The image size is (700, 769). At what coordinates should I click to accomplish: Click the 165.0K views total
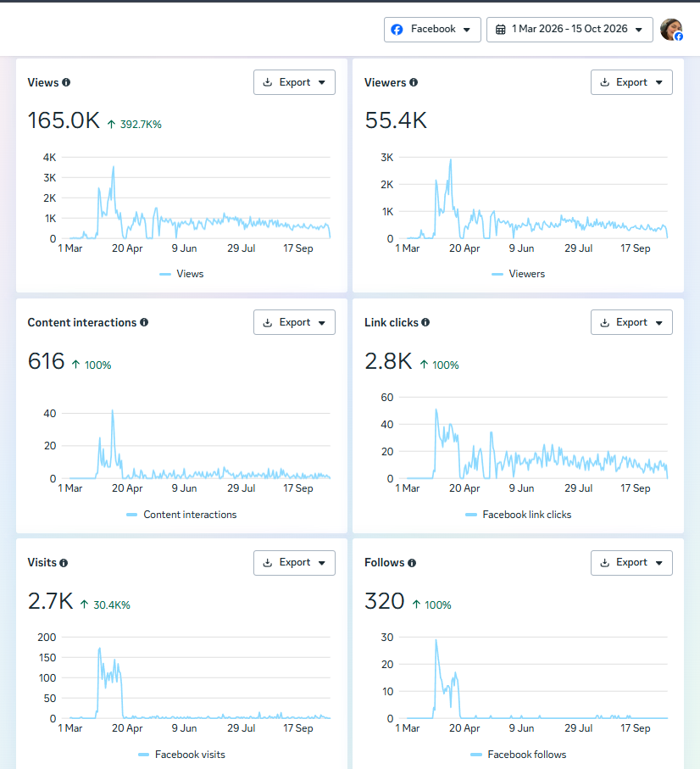64,120
